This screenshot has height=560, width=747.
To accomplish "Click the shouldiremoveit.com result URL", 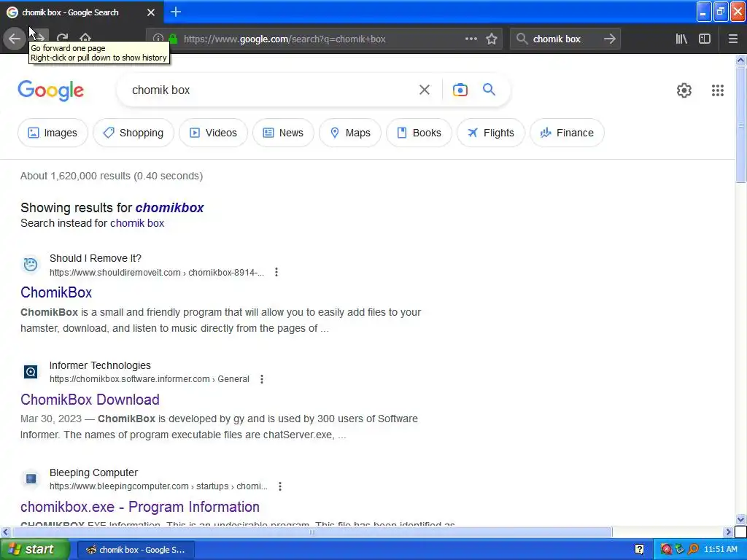I will coord(157,273).
